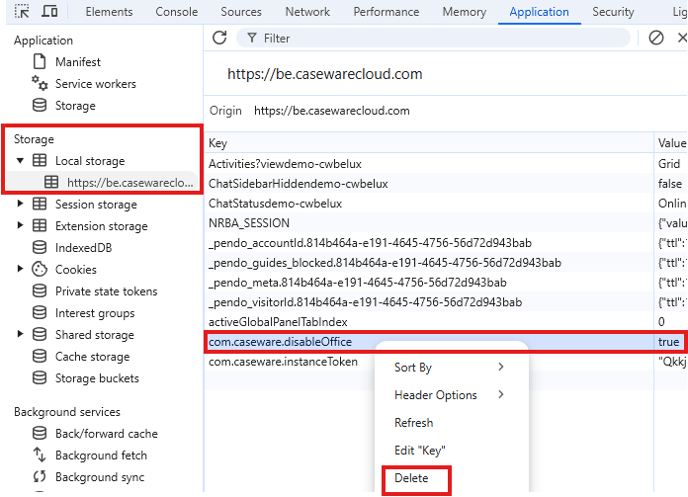688x497 pixels.
Task: Open the Security tab
Action: pyautogui.click(x=613, y=12)
